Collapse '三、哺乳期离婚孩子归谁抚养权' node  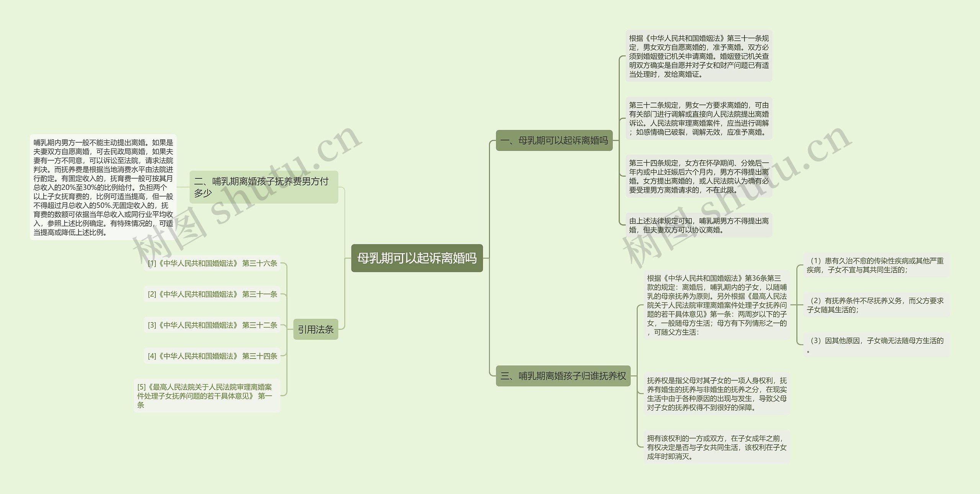click(547, 377)
